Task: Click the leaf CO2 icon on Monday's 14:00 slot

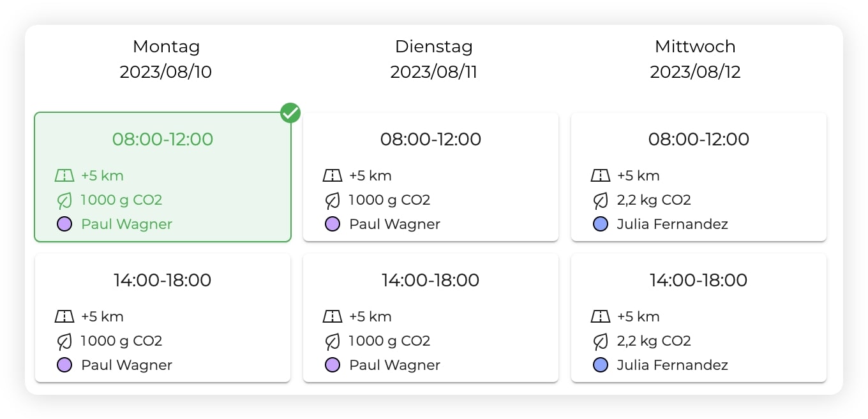Action: click(64, 341)
